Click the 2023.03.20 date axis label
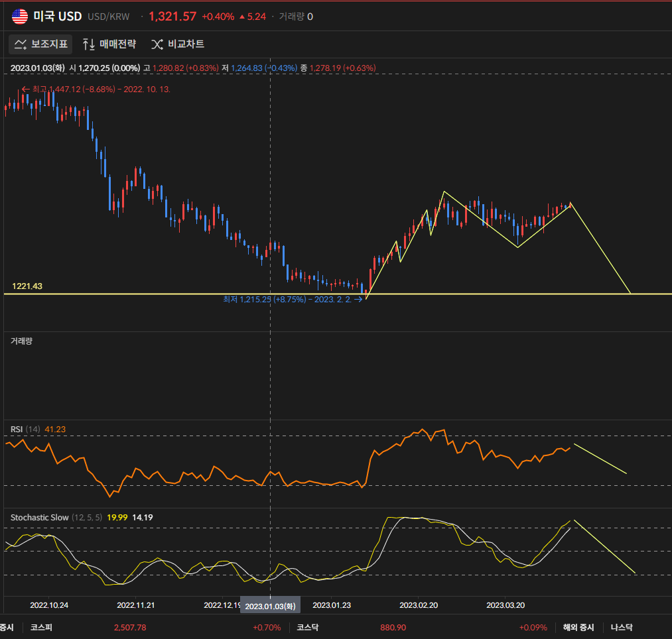 (505, 605)
